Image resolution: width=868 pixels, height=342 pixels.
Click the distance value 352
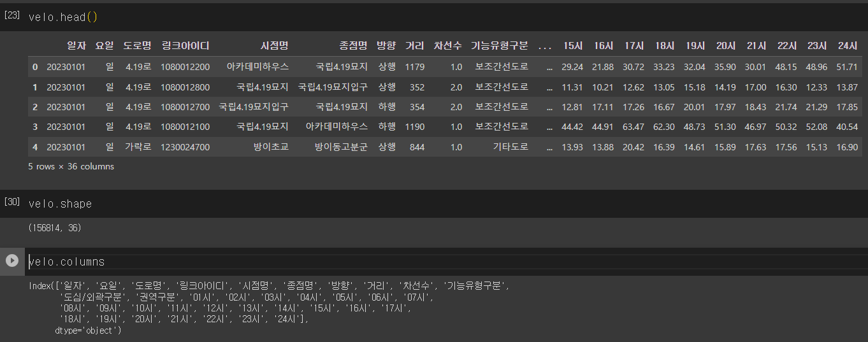(x=417, y=87)
